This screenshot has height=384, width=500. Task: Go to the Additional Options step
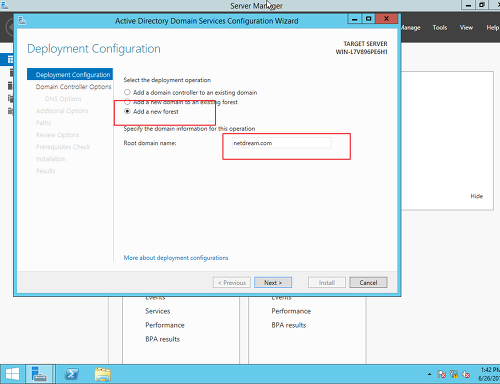pos(62,111)
